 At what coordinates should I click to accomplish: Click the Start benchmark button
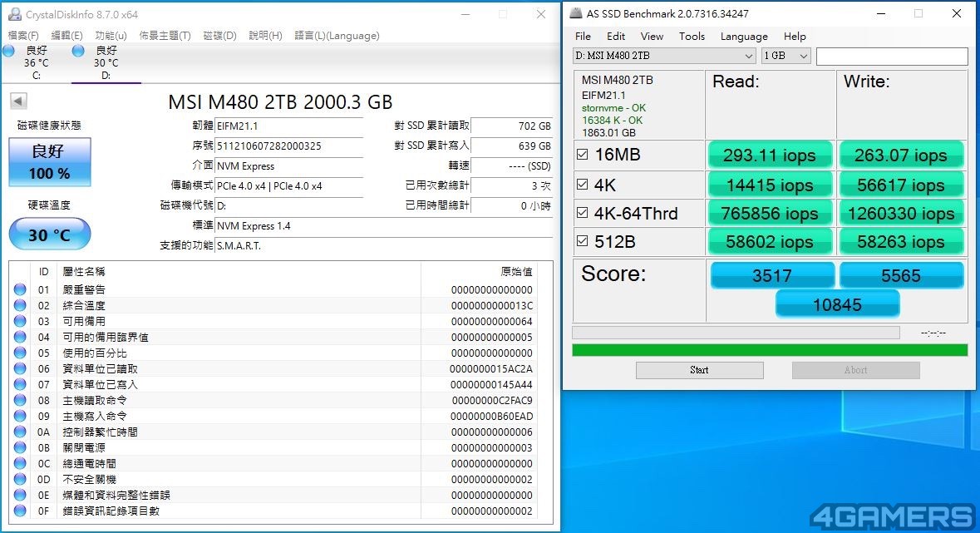699,370
